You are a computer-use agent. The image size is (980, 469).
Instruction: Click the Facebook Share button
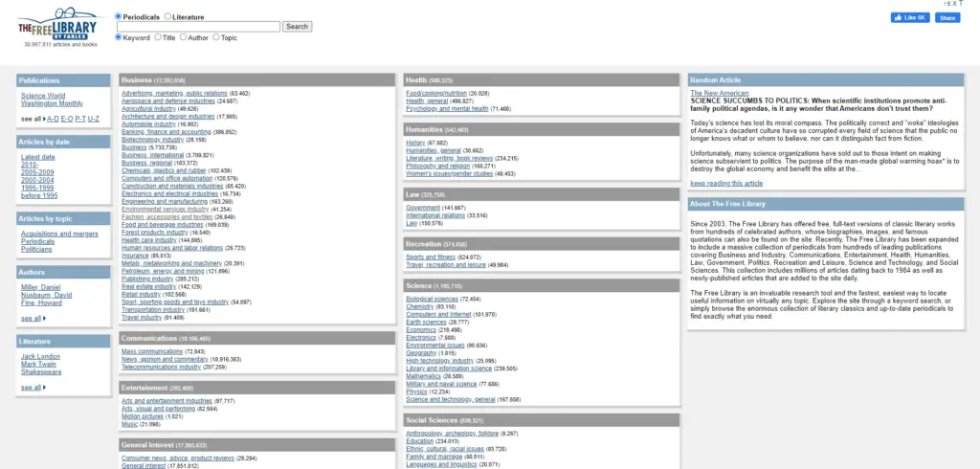(947, 18)
